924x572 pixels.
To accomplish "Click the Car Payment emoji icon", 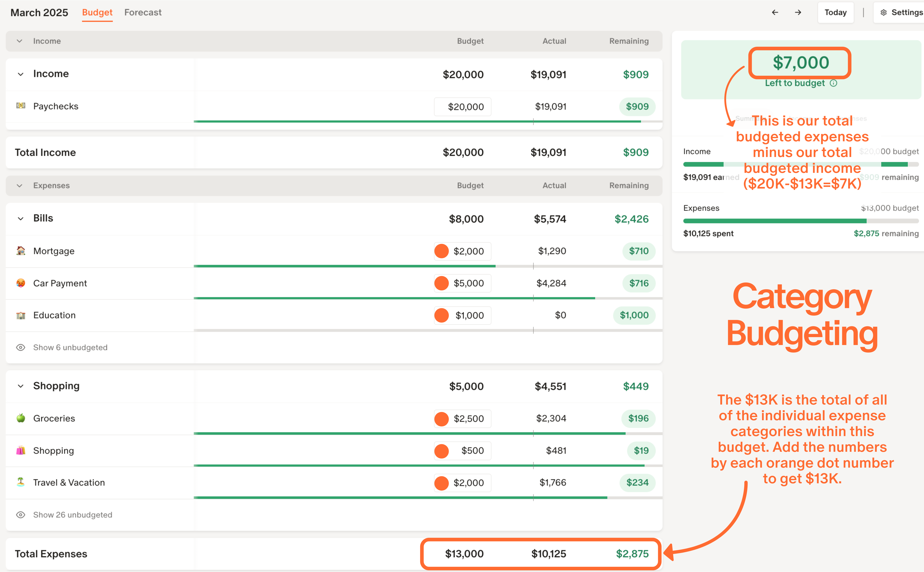I will [x=21, y=283].
